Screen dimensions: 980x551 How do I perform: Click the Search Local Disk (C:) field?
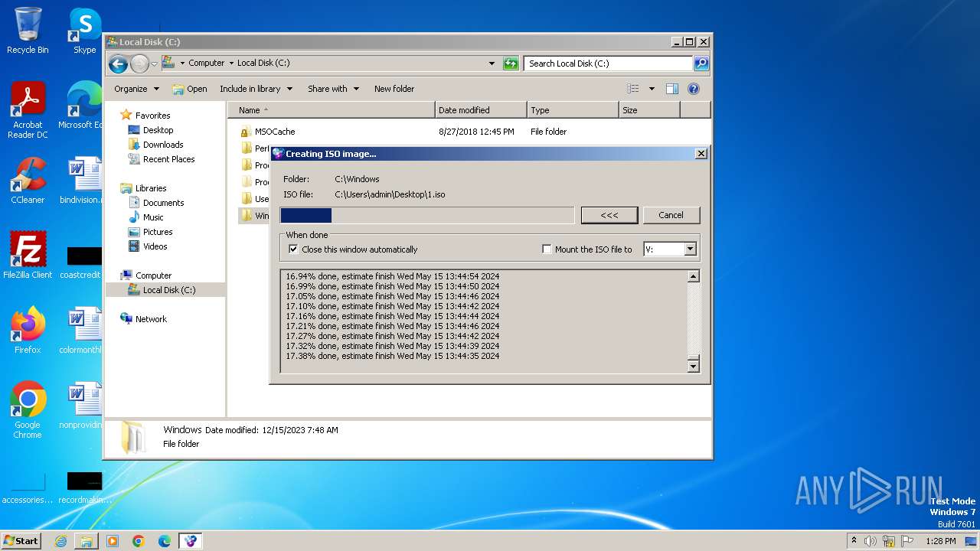click(609, 64)
